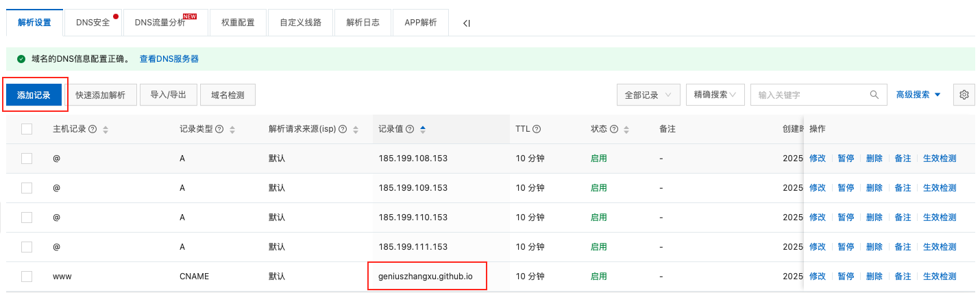Click 删除 for 185.199.110.153 record
Screen dimensions: 980x293
874,218
